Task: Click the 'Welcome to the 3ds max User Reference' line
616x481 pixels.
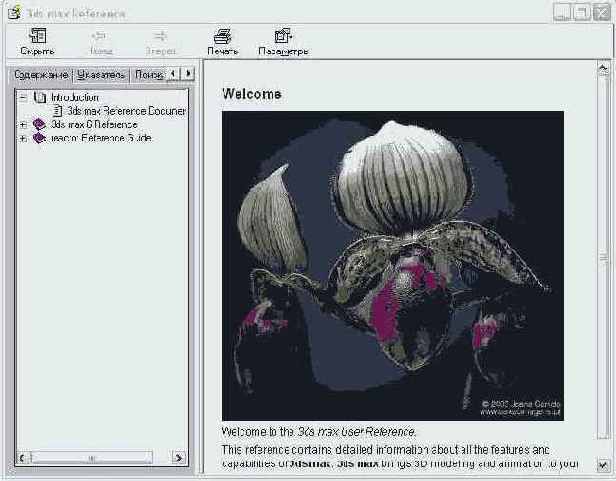Action: click(x=319, y=432)
